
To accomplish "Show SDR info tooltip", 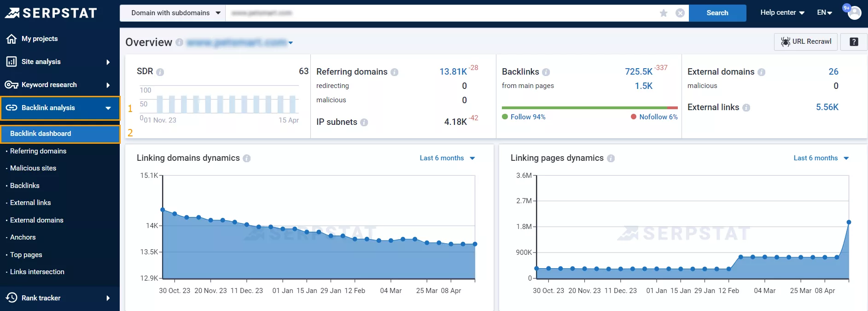I will (160, 72).
